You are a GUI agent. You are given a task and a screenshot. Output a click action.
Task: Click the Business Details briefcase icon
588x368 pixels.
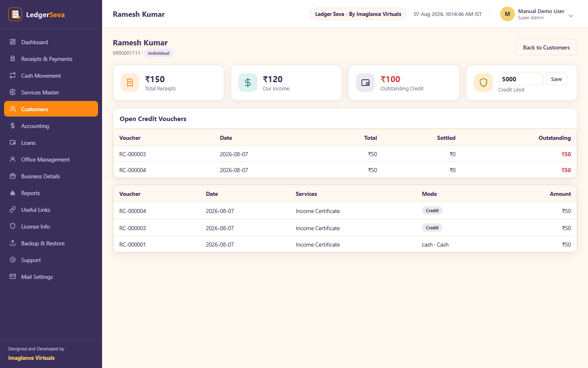click(13, 176)
